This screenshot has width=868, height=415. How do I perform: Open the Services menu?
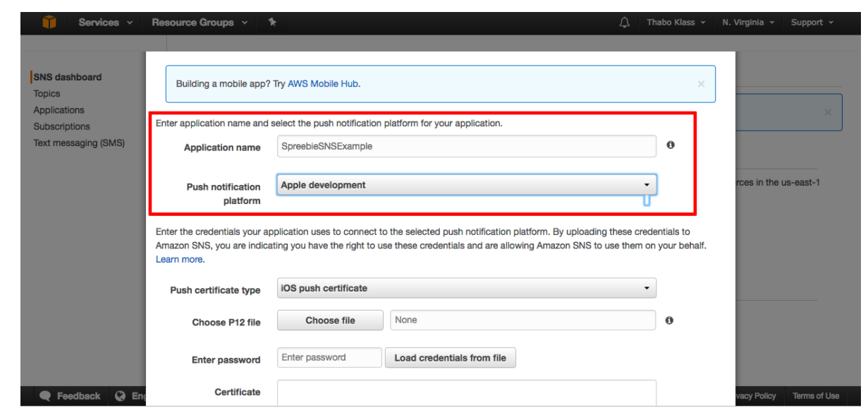(105, 23)
